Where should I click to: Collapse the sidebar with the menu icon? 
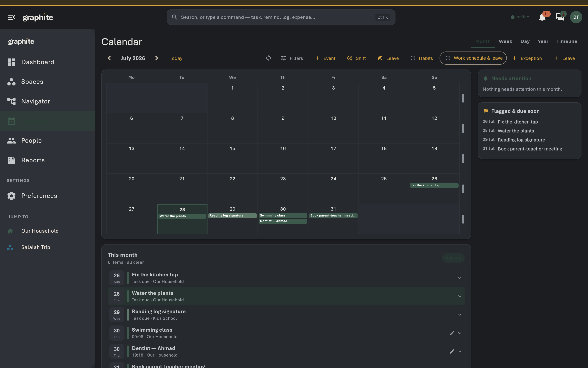coord(11,17)
